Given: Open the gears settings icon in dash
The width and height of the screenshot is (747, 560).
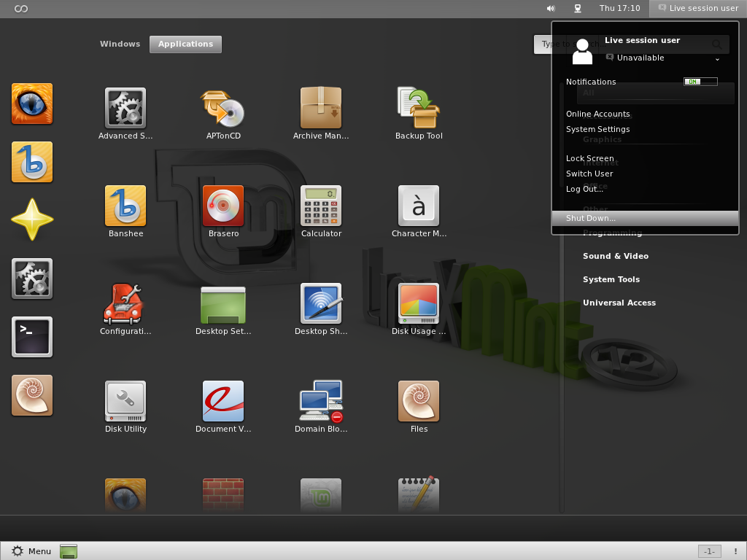Looking at the screenshot, I should [x=32, y=279].
